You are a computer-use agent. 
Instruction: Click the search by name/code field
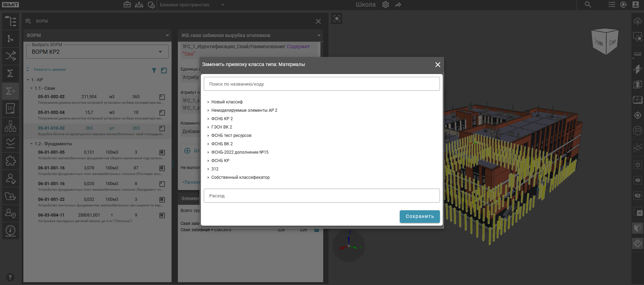pyautogui.click(x=321, y=84)
